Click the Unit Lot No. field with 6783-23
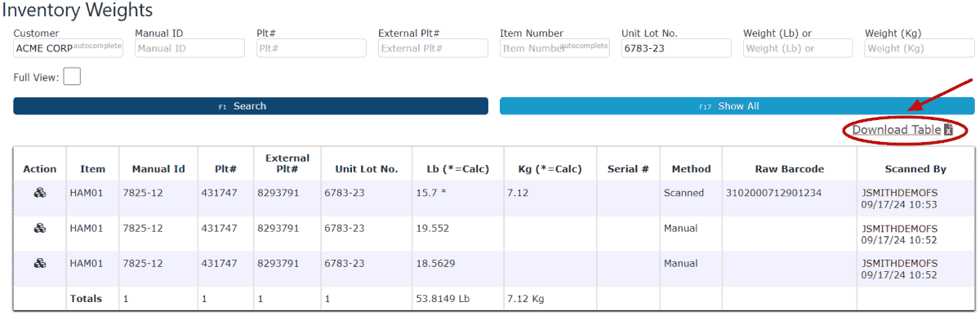The height and width of the screenshot is (316, 980). (676, 48)
